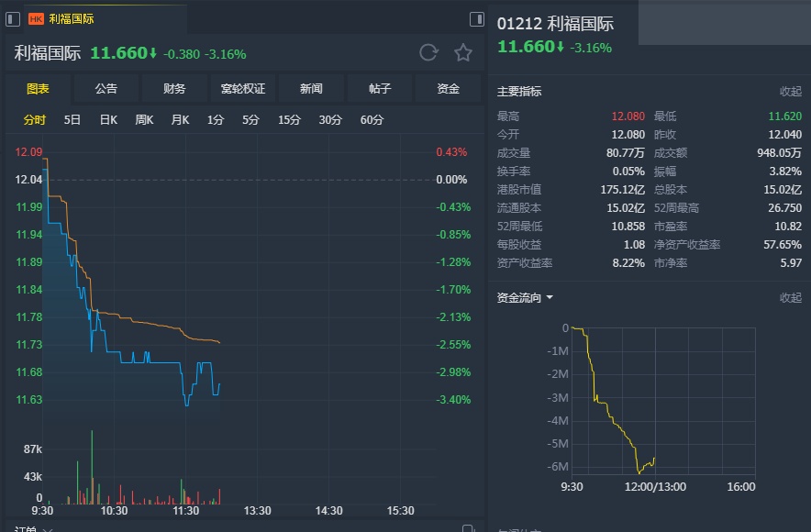Choose the 周K chart period

[x=144, y=120]
